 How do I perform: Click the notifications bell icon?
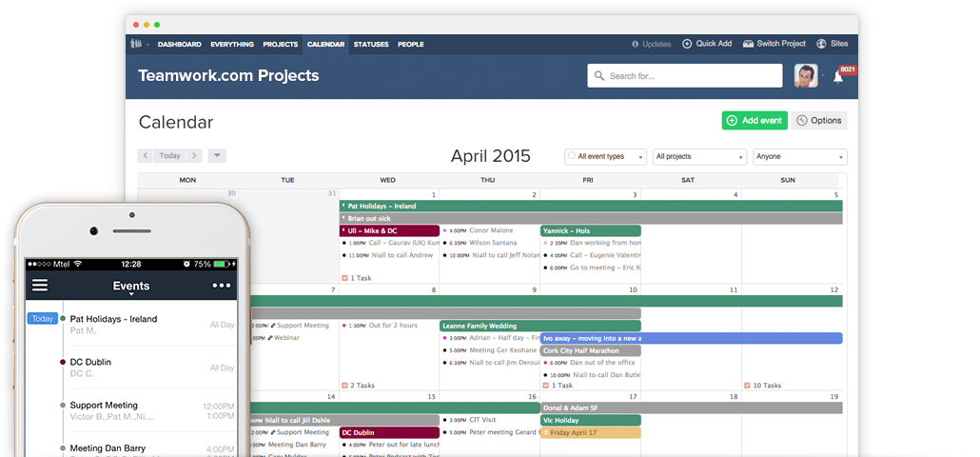pyautogui.click(x=838, y=76)
